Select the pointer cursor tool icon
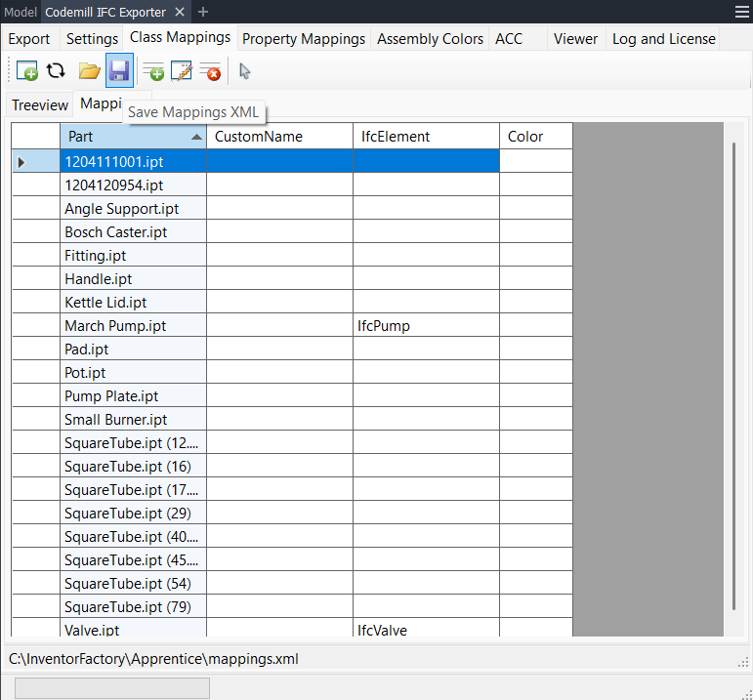 coord(245,71)
